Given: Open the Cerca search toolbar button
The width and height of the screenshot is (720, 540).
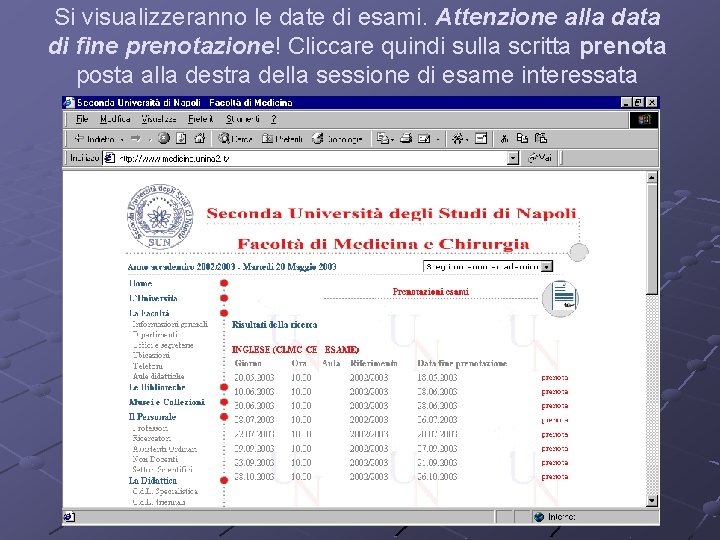Looking at the screenshot, I should (235, 138).
